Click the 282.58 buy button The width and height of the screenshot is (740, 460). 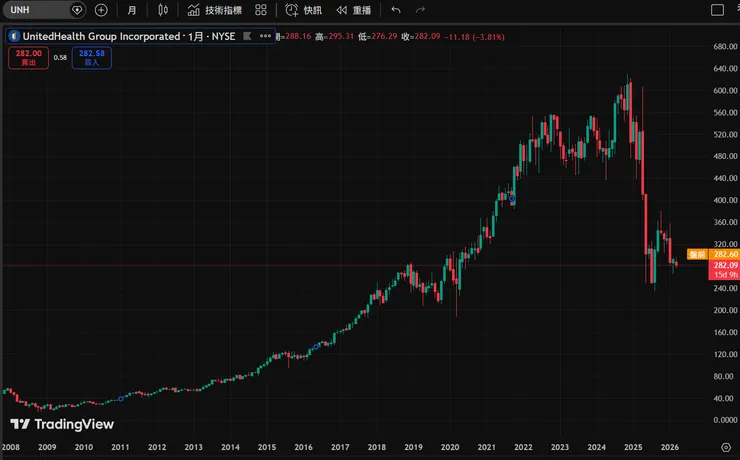click(92, 58)
